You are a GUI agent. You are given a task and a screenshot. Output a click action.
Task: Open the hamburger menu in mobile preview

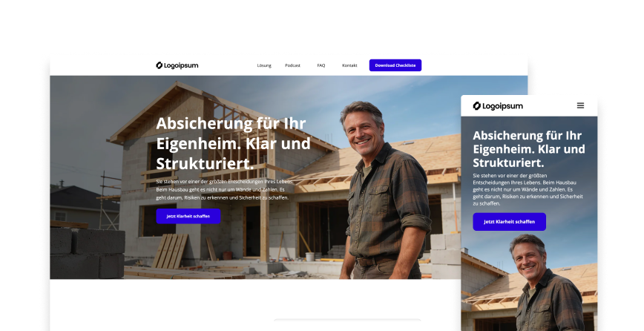580,106
